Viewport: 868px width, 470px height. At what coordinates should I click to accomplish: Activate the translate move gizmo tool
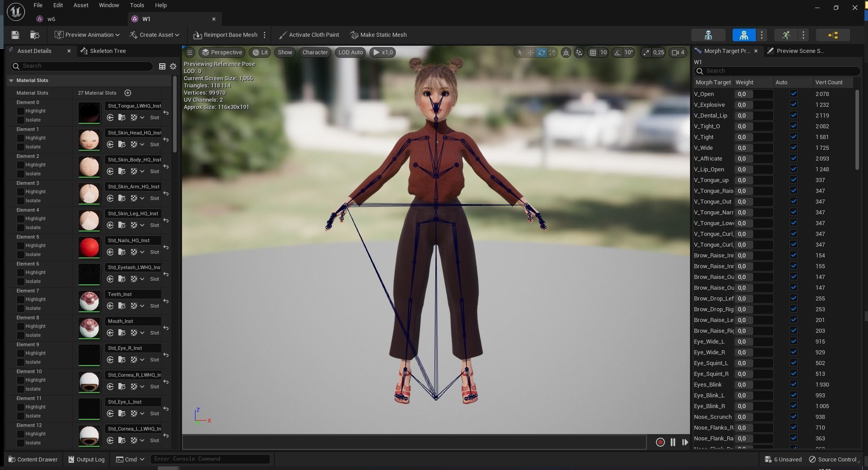530,52
